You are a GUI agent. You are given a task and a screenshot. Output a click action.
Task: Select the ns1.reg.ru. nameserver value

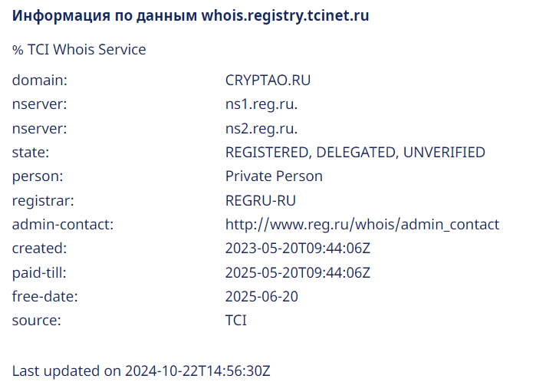click(x=261, y=104)
